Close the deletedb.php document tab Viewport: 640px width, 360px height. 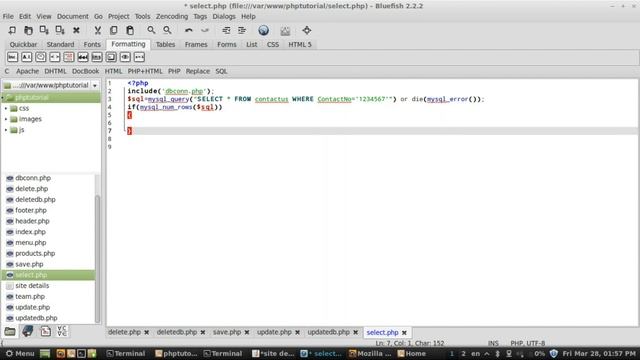203,332
